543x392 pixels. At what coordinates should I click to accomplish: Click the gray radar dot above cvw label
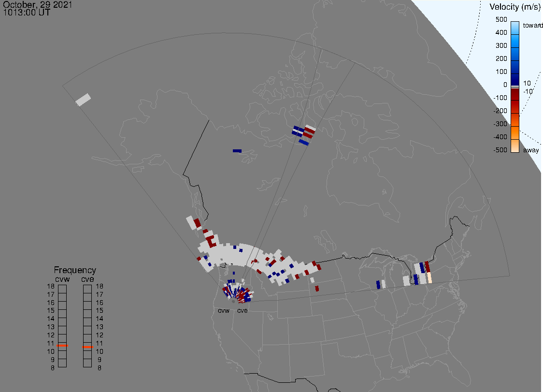233,302
